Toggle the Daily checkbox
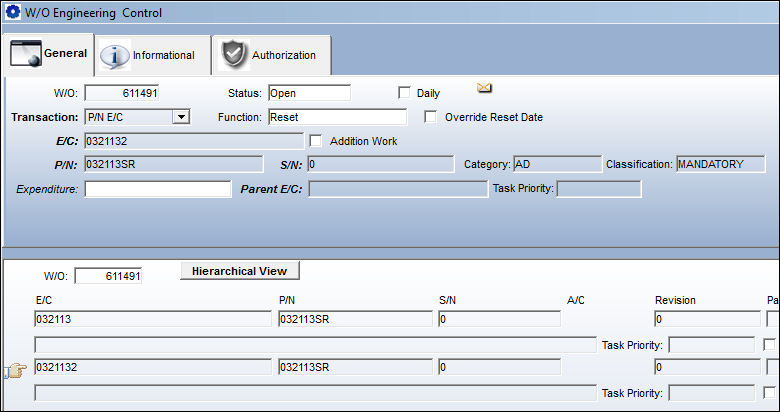Image resolution: width=780 pixels, height=412 pixels. 404,93
